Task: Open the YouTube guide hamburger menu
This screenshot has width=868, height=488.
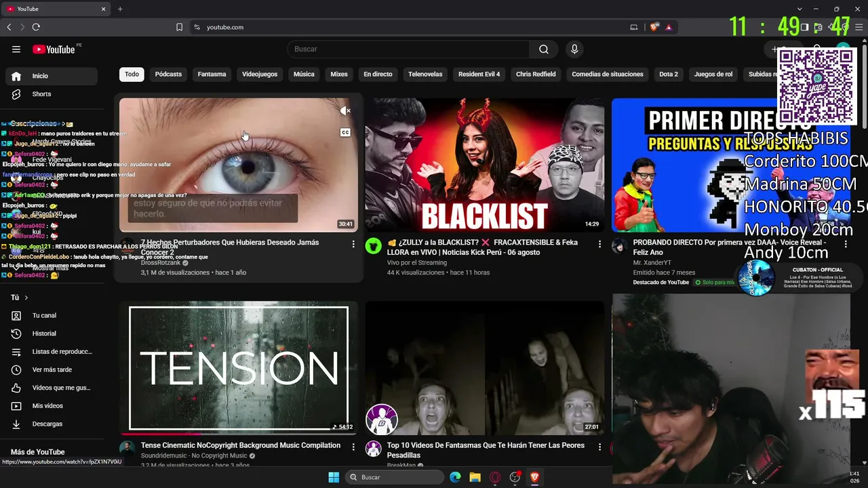Action: pos(16,49)
